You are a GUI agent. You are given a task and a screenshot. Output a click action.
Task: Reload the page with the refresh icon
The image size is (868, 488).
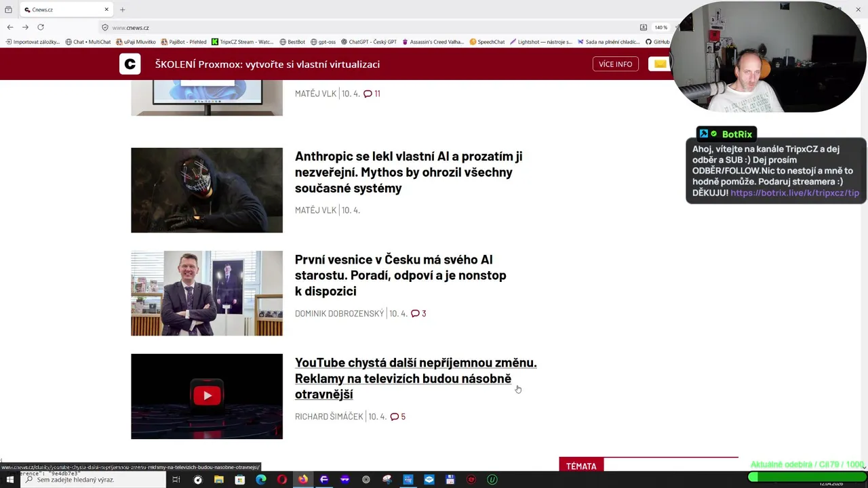pyautogui.click(x=41, y=27)
